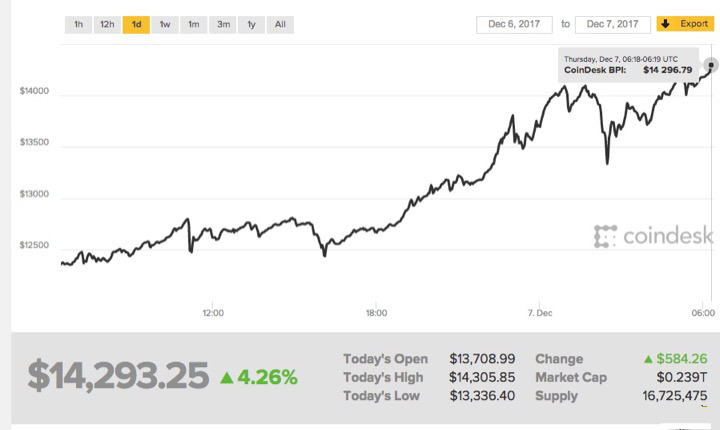This screenshot has width=720, height=430.
Task: Click the Export button label
Action: [x=693, y=23]
